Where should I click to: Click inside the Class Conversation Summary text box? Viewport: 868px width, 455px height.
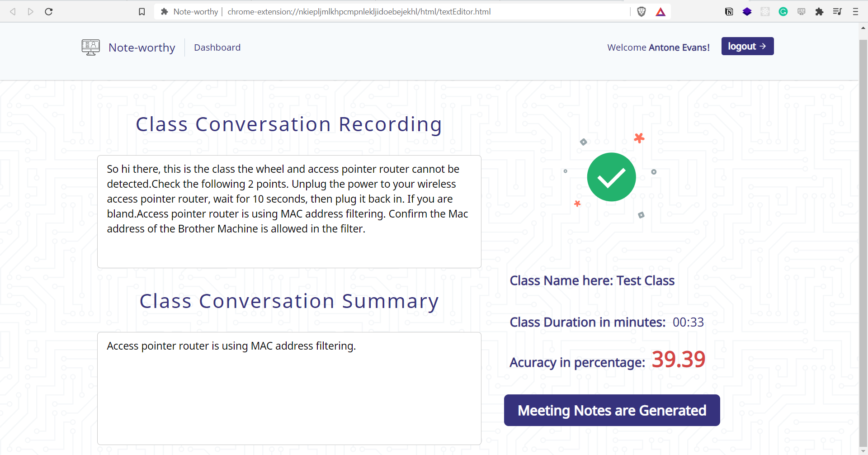click(x=289, y=389)
